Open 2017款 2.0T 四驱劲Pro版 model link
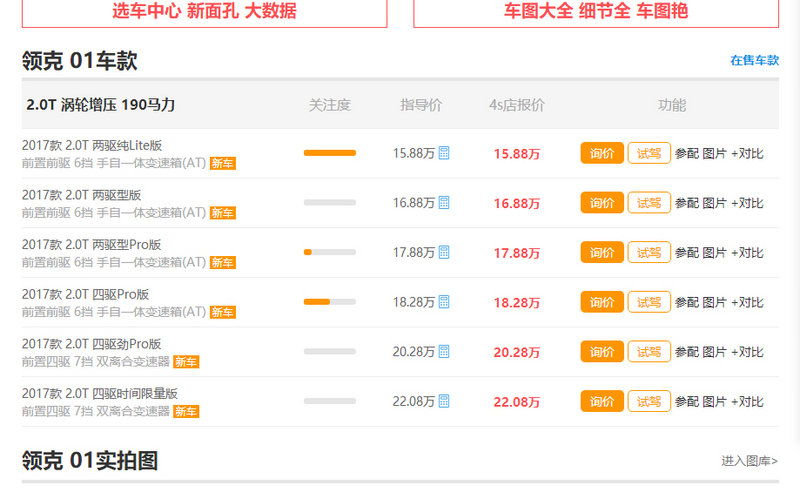800x499 pixels. (91, 344)
